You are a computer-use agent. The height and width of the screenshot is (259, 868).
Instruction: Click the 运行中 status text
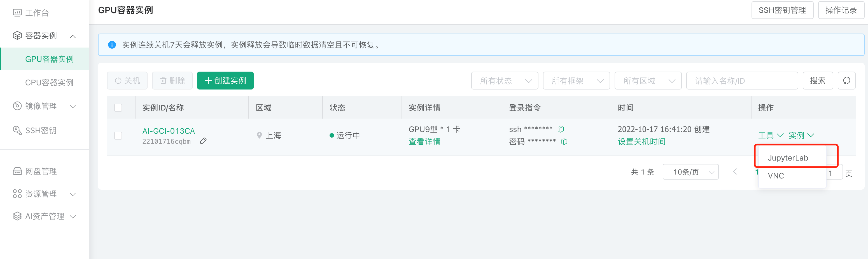348,135
